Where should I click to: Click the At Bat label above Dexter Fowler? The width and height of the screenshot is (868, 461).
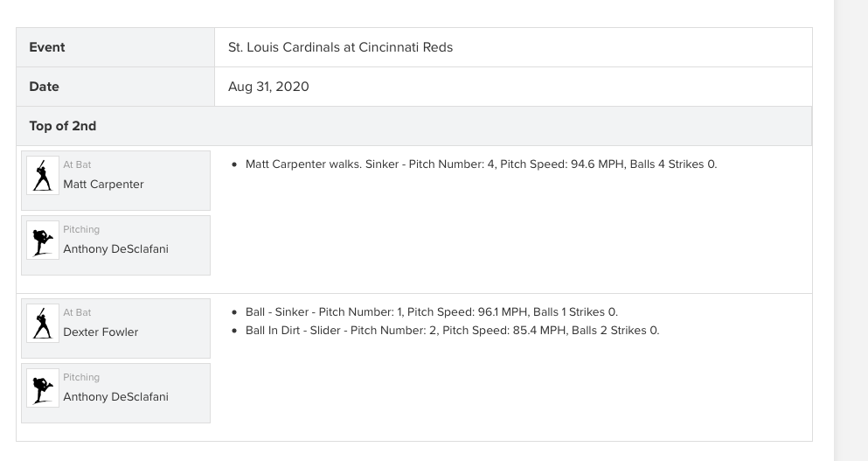[x=77, y=313]
